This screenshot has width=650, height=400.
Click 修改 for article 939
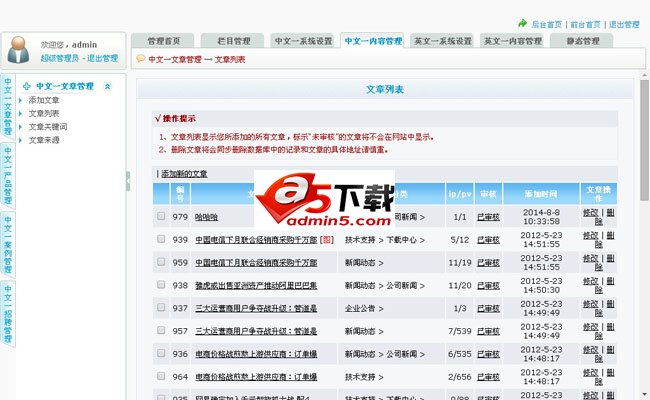coord(591,235)
